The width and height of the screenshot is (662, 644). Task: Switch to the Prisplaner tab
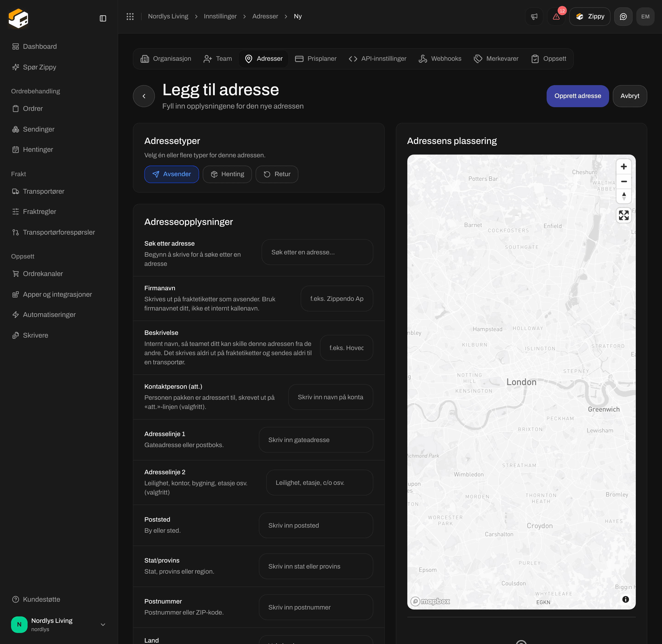pyautogui.click(x=315, y=59)
